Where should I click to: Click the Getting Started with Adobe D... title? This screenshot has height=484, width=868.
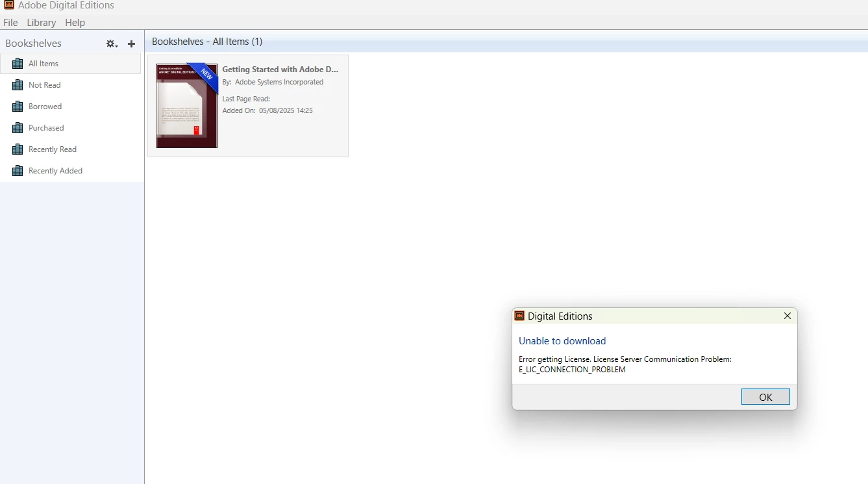[x=280, y=69]
